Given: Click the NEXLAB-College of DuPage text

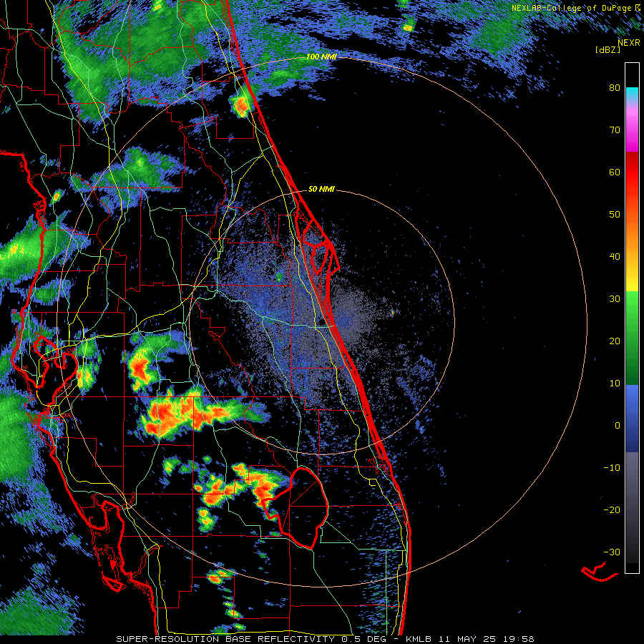Looking at the screenshot, I should coord(571,8).
